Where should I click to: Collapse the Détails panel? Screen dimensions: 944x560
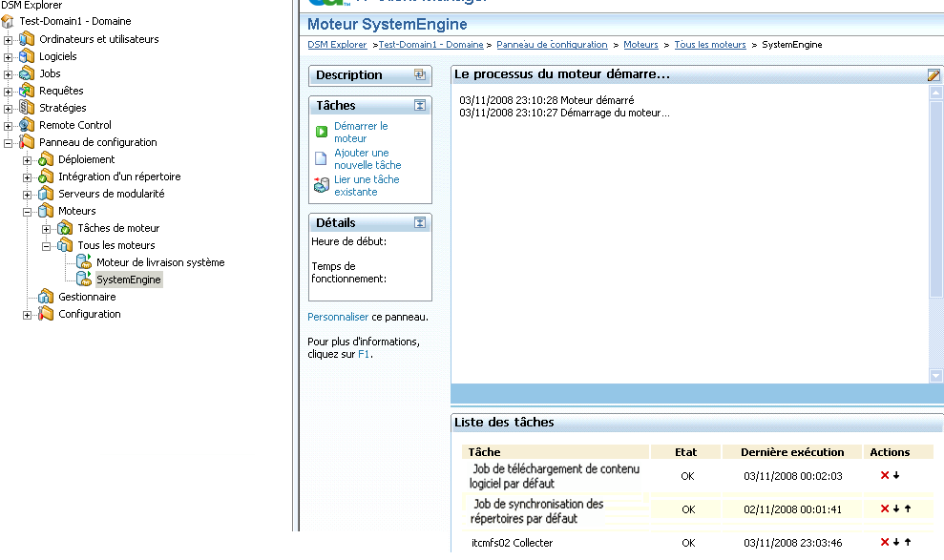point(419,222)
